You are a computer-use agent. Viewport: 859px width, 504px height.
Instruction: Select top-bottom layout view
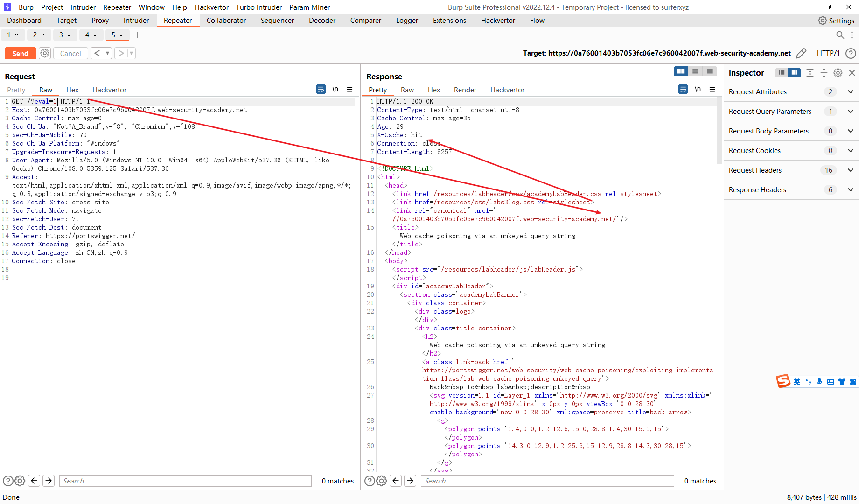point(696,71)
